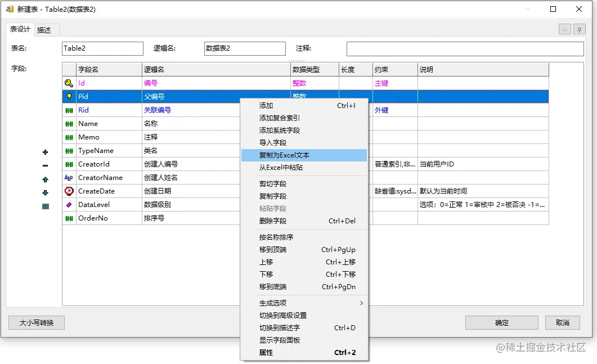The width and height of the screenshot is (597, 364).
Task: Click the green grid icon beside Rid
Action: (69, 110)
